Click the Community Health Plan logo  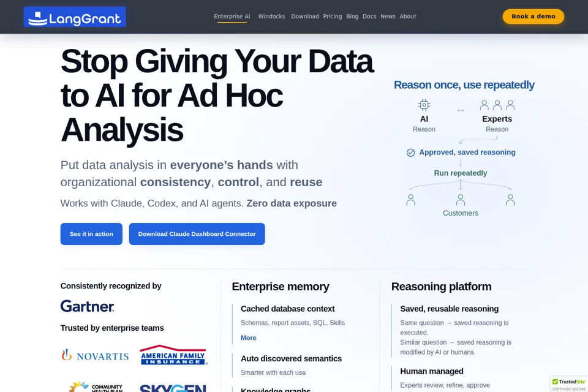click(96, 386)
